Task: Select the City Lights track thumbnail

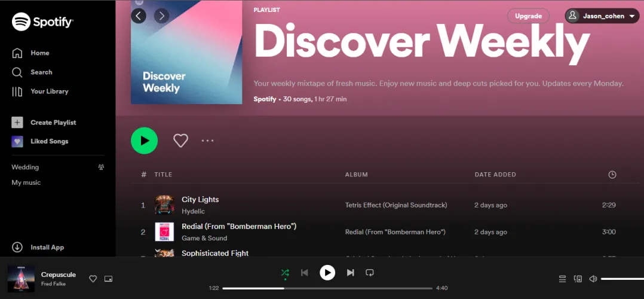Action: [164, 205]
